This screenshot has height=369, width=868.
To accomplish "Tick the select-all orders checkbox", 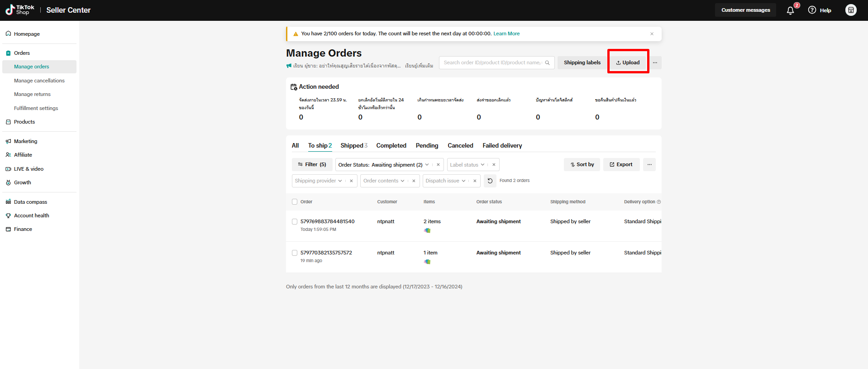I will [295, 202].
